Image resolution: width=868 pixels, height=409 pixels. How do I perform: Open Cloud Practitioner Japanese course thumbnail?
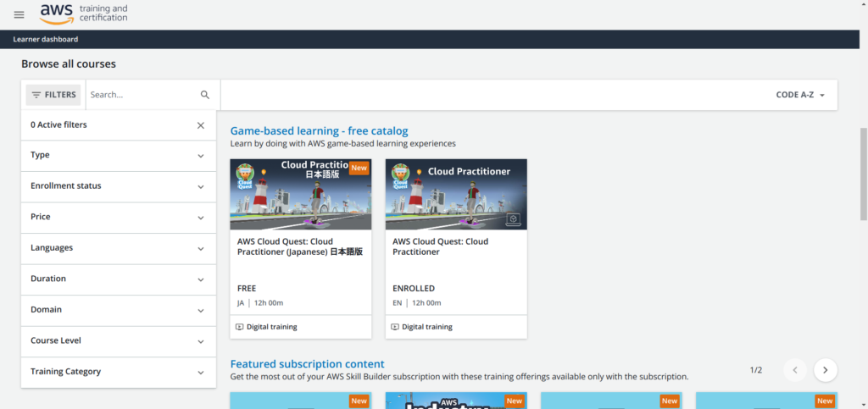(x=301, y=195)
